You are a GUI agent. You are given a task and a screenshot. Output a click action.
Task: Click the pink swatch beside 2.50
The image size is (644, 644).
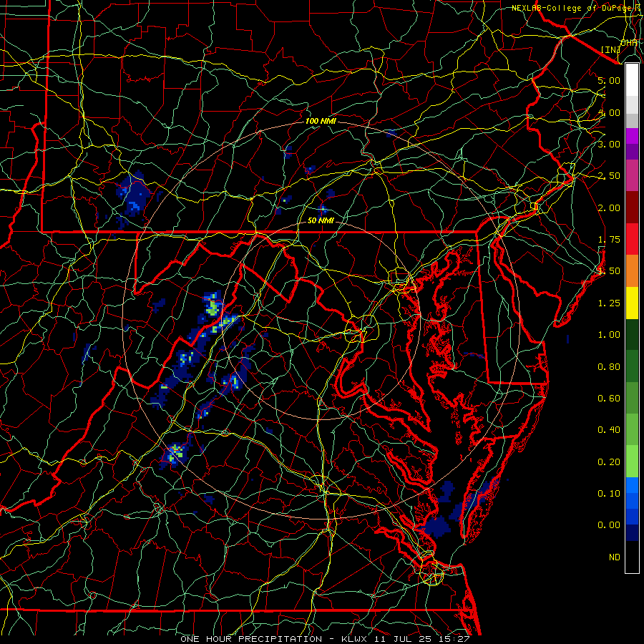click(x=632, y=176)
